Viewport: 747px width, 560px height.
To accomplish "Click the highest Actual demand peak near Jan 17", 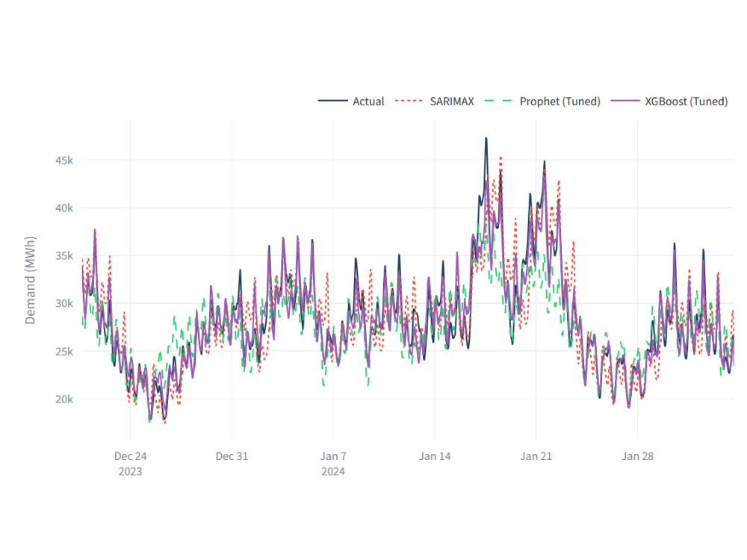I will click(x=486, y=138).
